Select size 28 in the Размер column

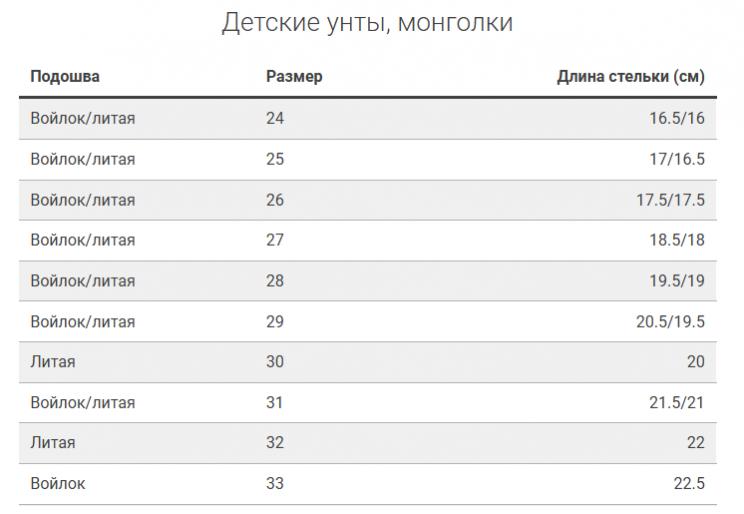click(x=275, y=281)
